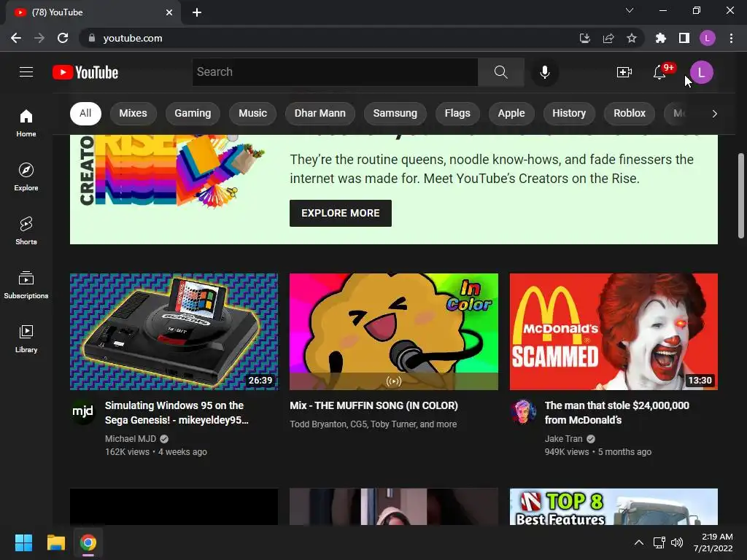The width and height of the screenshot is (747, 560).
Task: View site information lock icon
Action: coord(92,38)
